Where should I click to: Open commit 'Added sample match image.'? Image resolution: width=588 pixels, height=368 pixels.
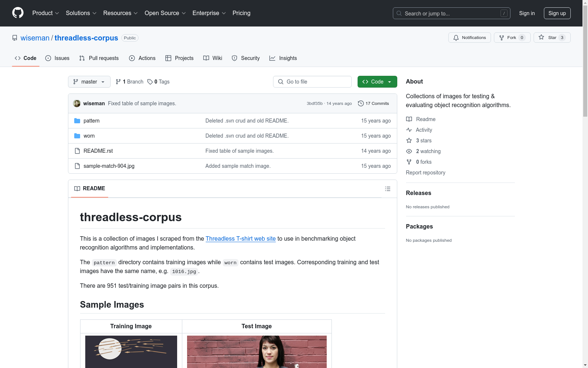tap(238, 166)
